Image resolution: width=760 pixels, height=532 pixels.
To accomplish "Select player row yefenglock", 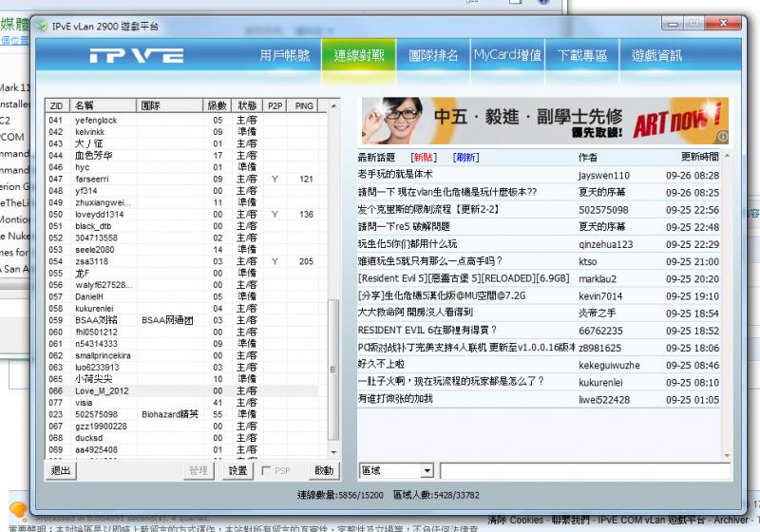I will pos(182,120).
